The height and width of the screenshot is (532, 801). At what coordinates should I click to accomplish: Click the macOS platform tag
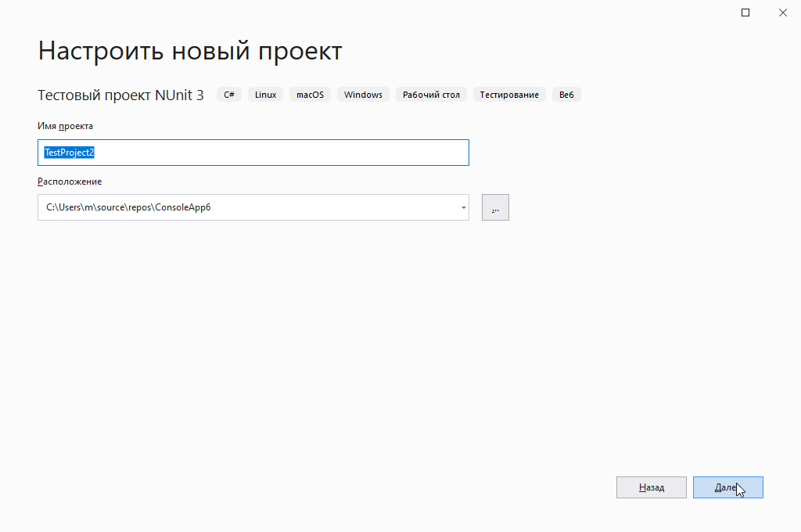[310, 95]
